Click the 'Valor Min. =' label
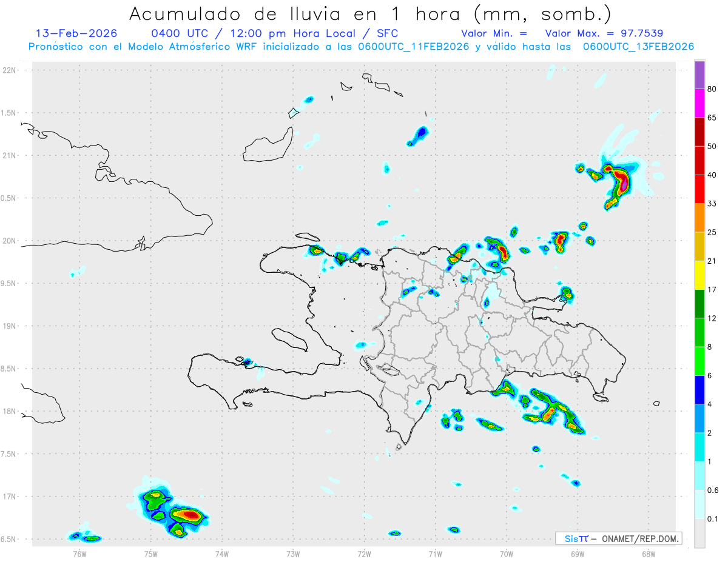 pyautogui.click(x=494, y=33)
